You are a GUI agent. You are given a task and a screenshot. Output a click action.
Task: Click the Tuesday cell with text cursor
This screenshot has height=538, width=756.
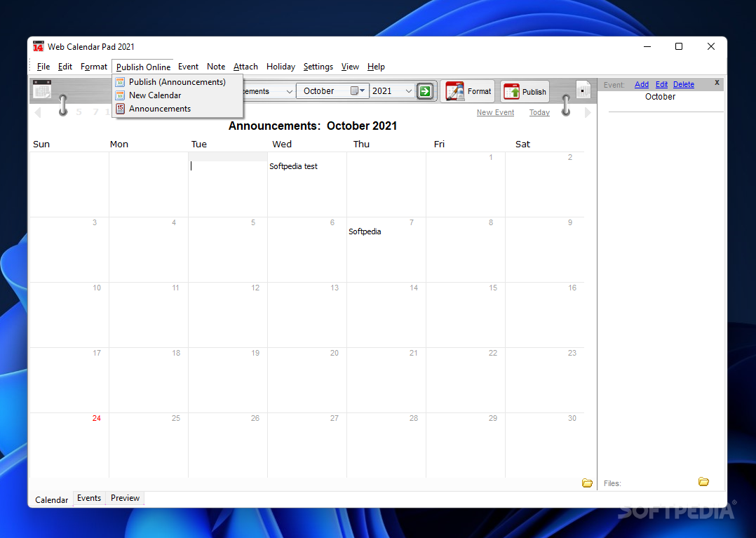227,184
